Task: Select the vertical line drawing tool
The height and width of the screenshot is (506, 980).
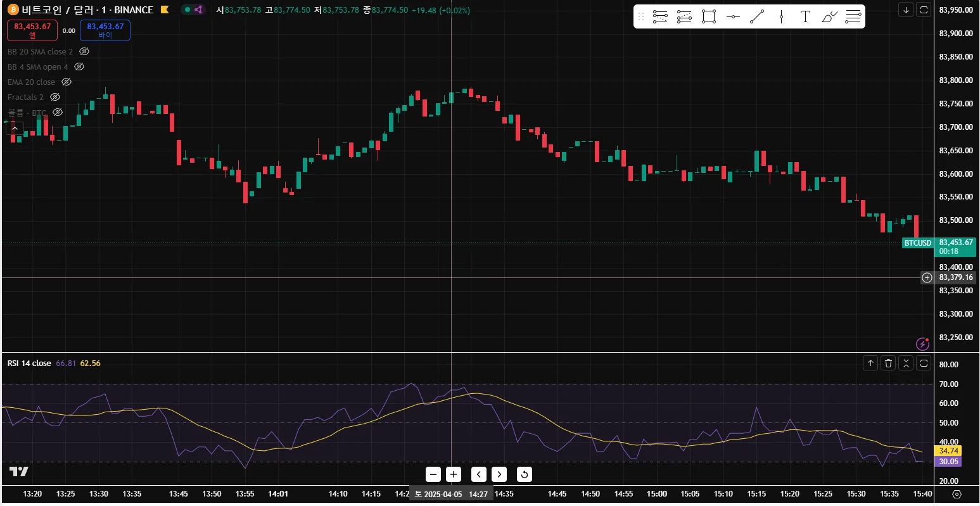Action: [781, 17]
